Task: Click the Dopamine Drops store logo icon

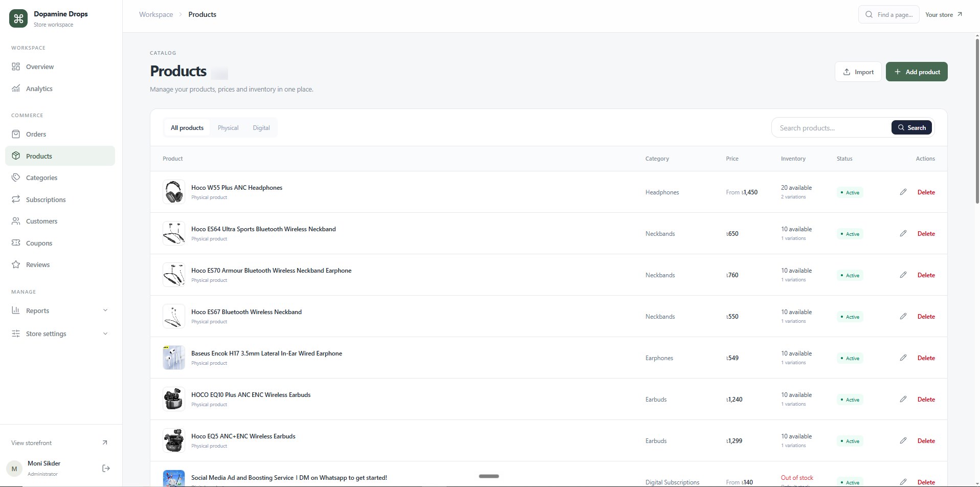Action: coord(18,19)
